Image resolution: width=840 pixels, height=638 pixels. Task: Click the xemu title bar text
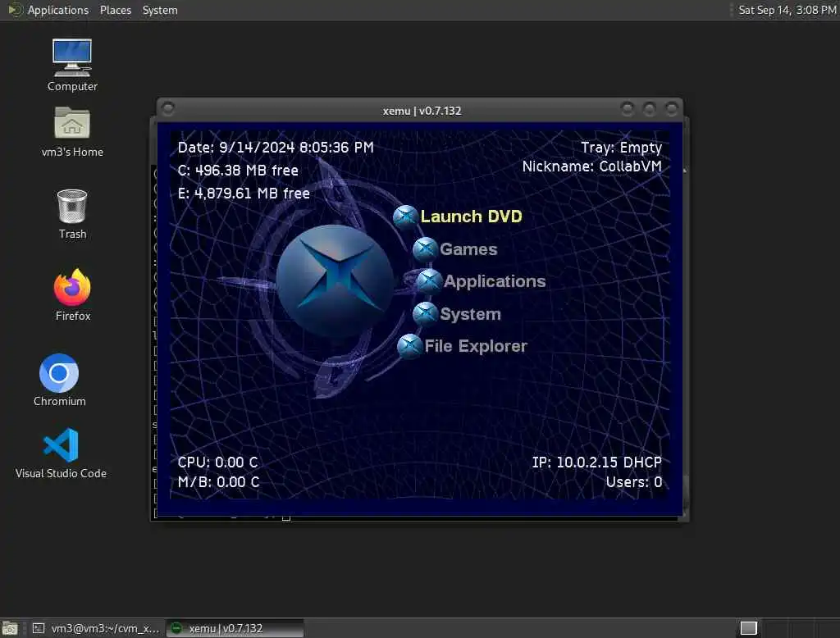(422, 111)
